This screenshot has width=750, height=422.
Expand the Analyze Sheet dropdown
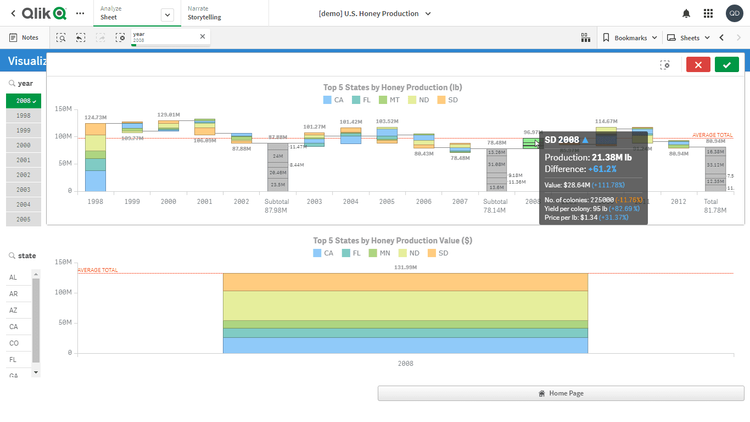(x=166, y=14)
